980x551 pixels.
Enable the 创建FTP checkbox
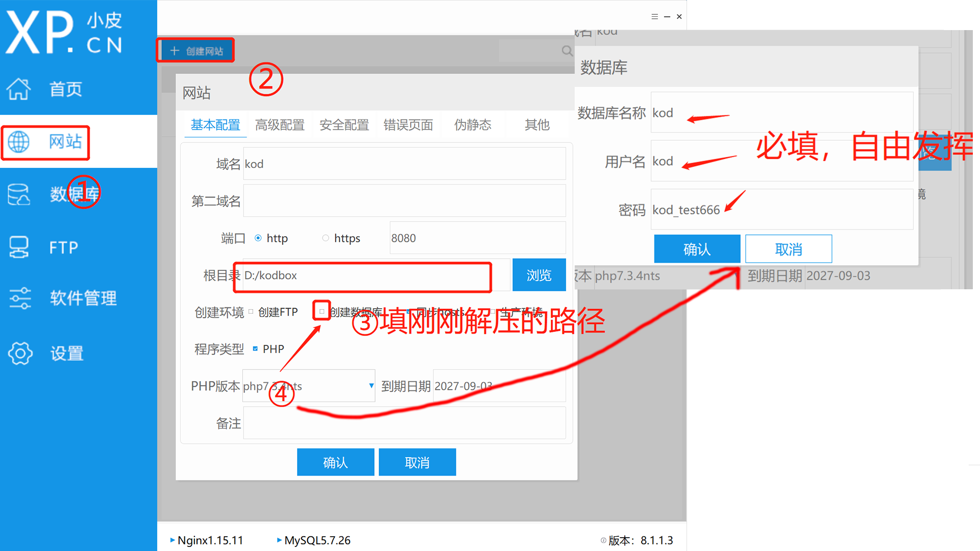click(x=251, y=311)
